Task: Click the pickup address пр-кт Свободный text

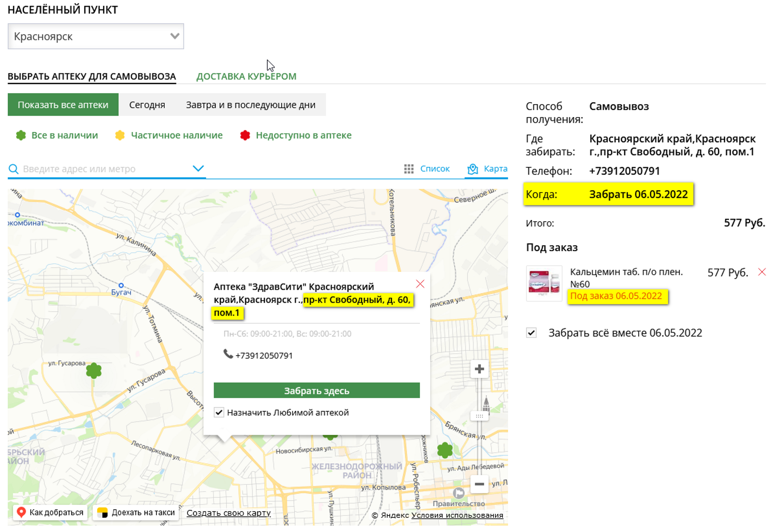Action: coord(672,145)
